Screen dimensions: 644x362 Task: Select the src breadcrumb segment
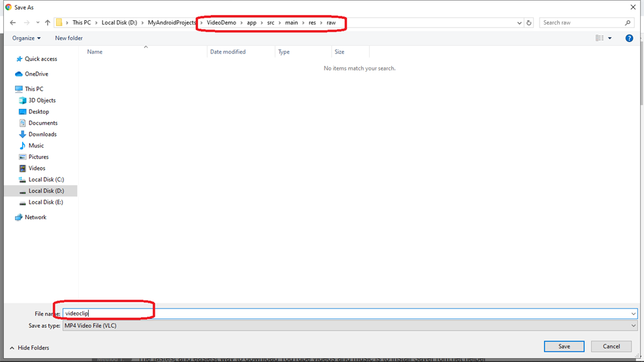click(270, 23)
